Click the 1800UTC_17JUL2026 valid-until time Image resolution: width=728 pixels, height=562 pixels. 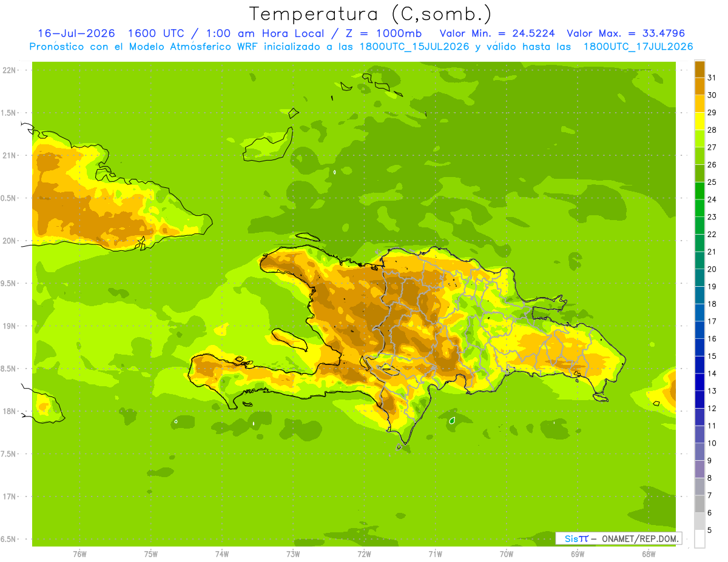click(x=638, y=47)
